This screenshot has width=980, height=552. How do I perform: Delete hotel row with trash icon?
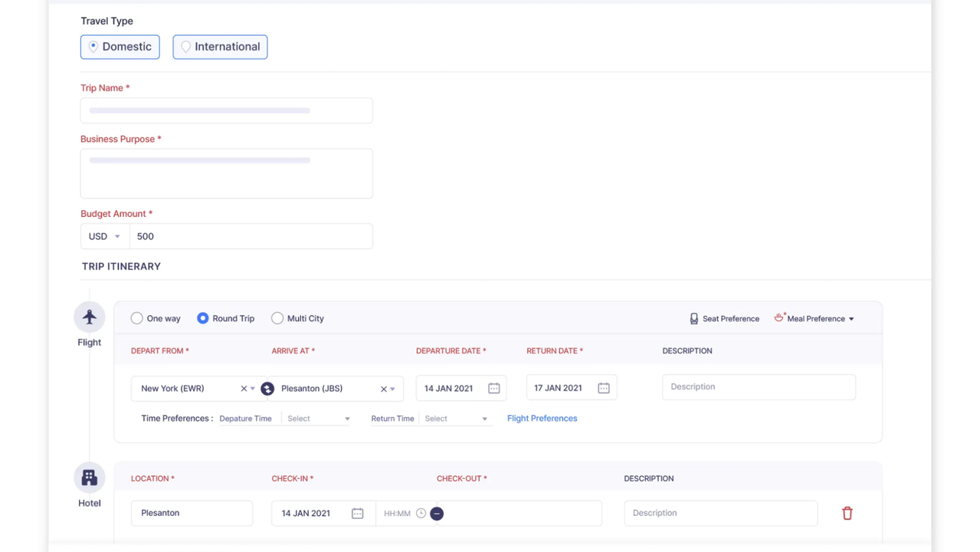click(x=847, y=514)
